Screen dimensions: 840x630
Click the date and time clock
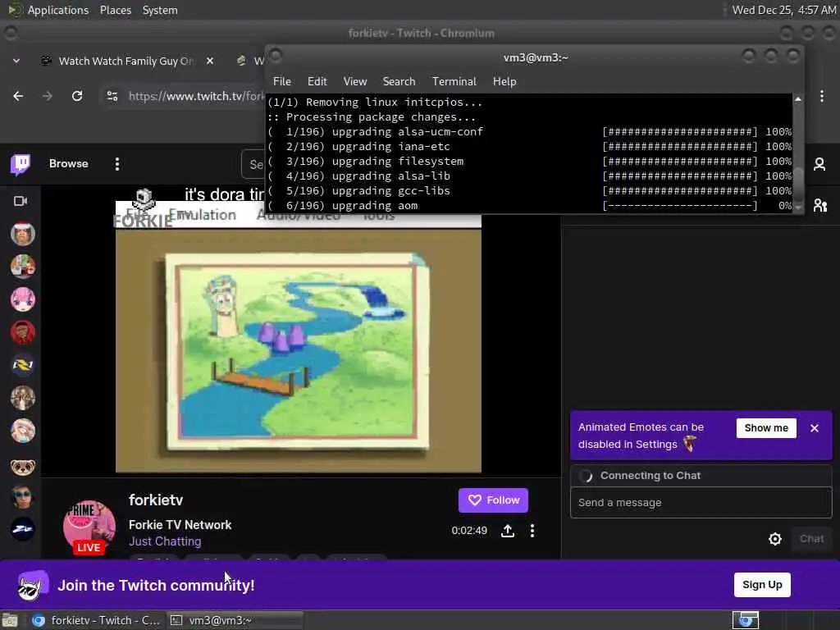(x=783, y=10)
